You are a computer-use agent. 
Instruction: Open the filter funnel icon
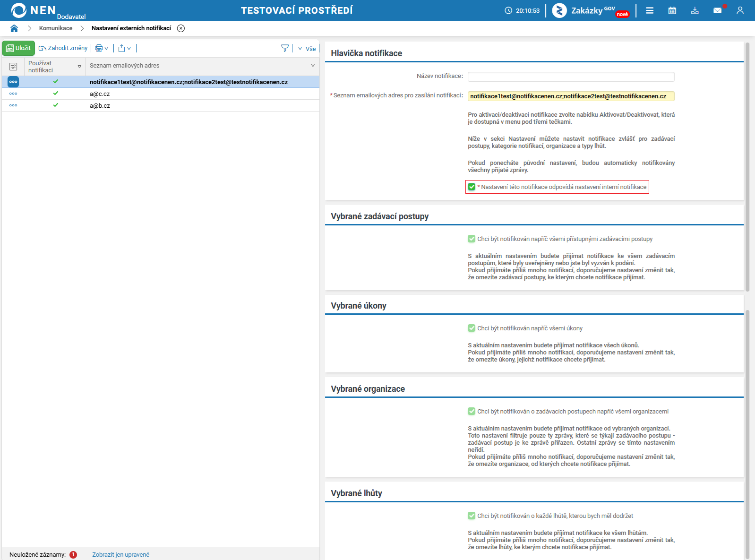click(285, 48)
